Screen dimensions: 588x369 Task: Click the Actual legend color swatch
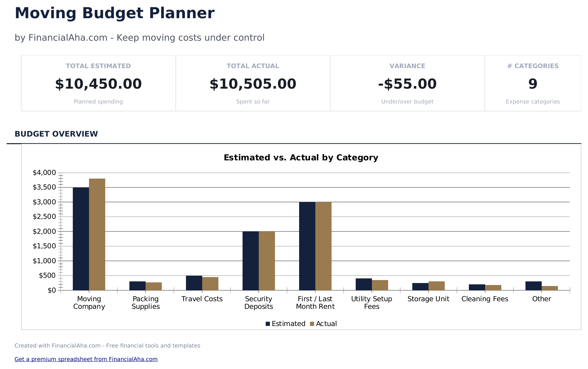point(312,324)
